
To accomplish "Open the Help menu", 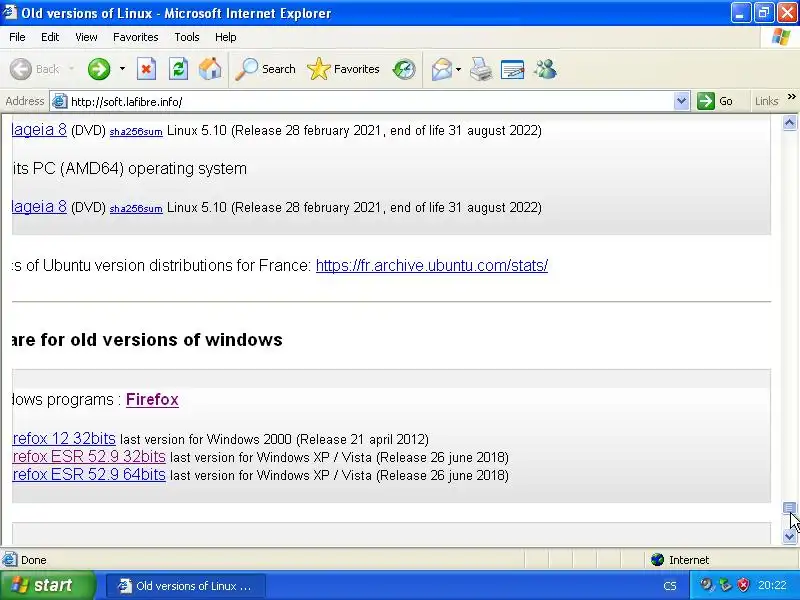I will pyautogui.click(x=226, y=37).
